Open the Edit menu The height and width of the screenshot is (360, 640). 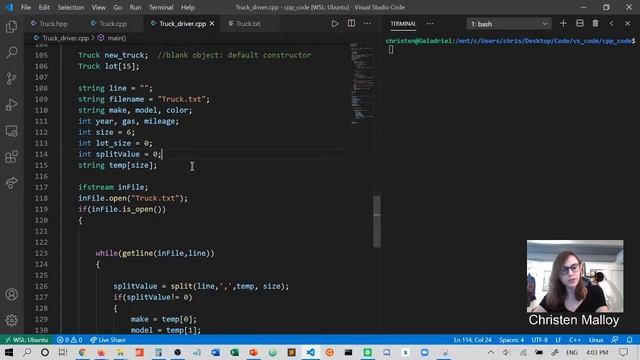point(44,7)
